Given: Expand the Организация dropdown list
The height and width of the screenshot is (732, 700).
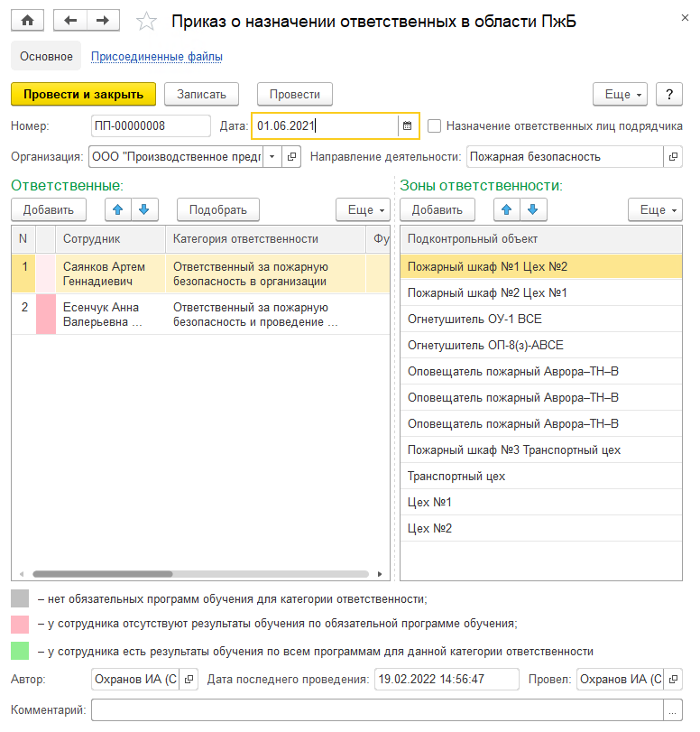Looking at the screenshot, I should pos(272,156).
